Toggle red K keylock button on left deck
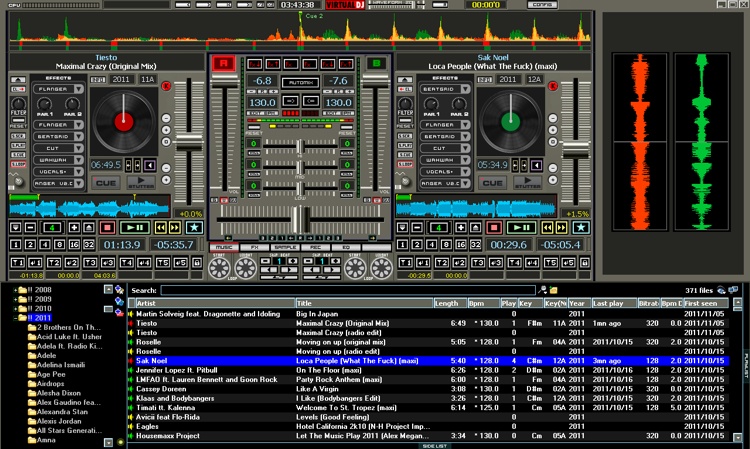This screenshot has width=750, height=449. 166,86
